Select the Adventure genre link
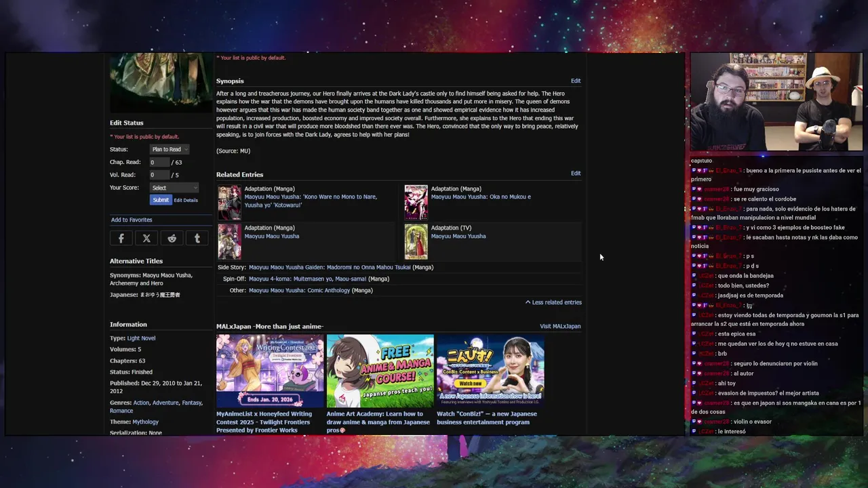Viewport: 868px width, 488px height. click(x=165, y=403)
